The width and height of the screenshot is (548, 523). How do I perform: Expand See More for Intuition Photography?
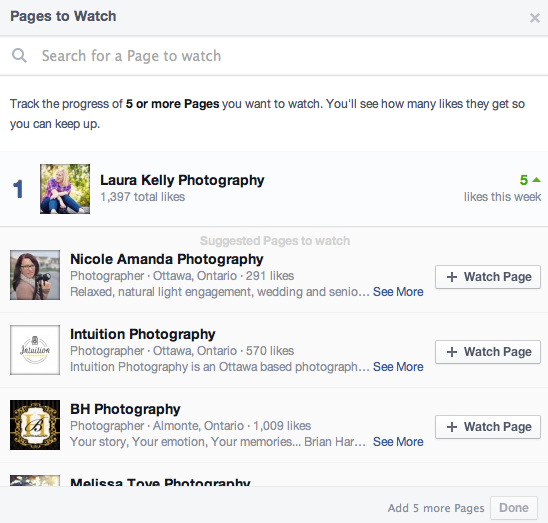[x=398, y=367]
